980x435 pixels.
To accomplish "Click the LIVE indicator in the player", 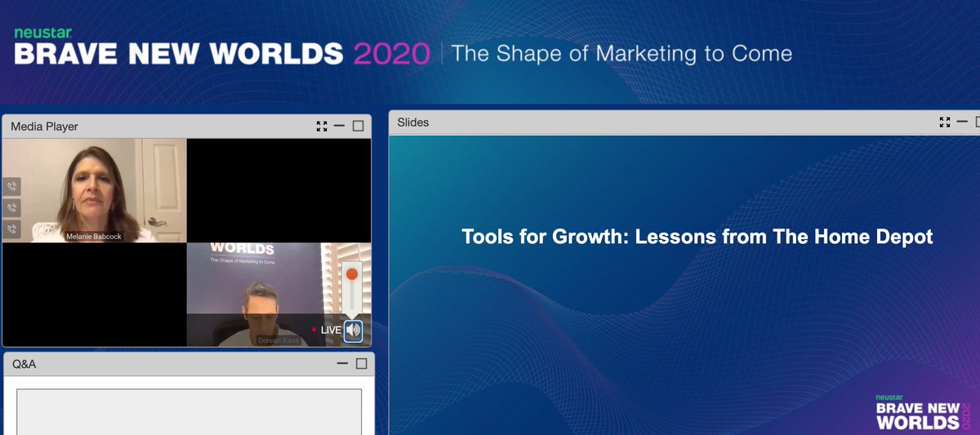I will click(327, 330).
